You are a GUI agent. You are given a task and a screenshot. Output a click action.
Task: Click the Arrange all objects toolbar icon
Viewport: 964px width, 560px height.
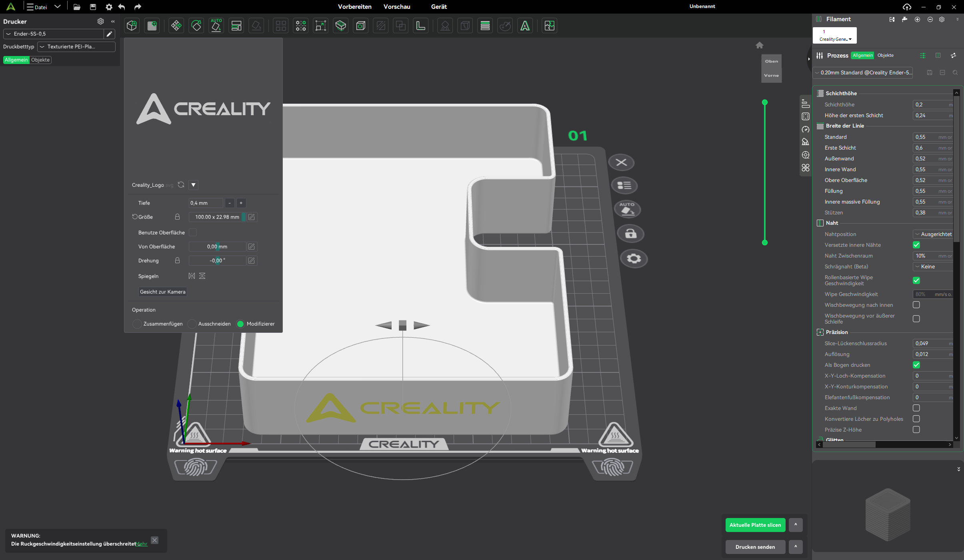(236, 26)
